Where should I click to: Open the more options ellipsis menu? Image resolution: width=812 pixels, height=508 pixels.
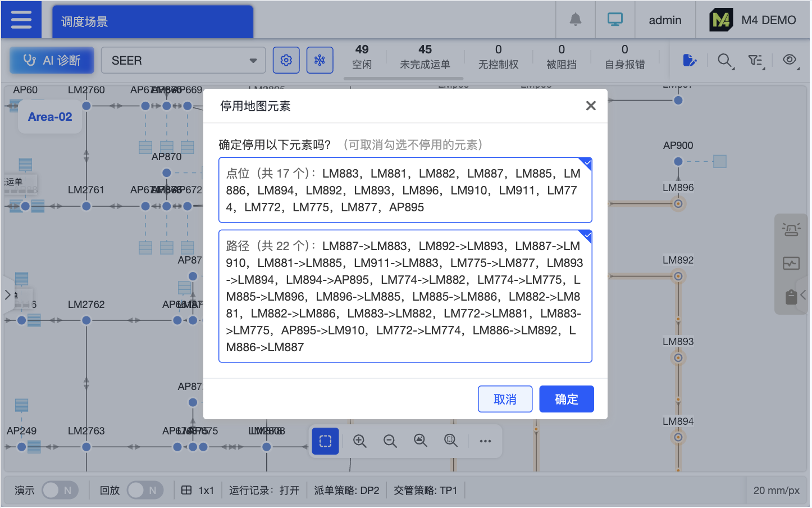pos(485,441)
